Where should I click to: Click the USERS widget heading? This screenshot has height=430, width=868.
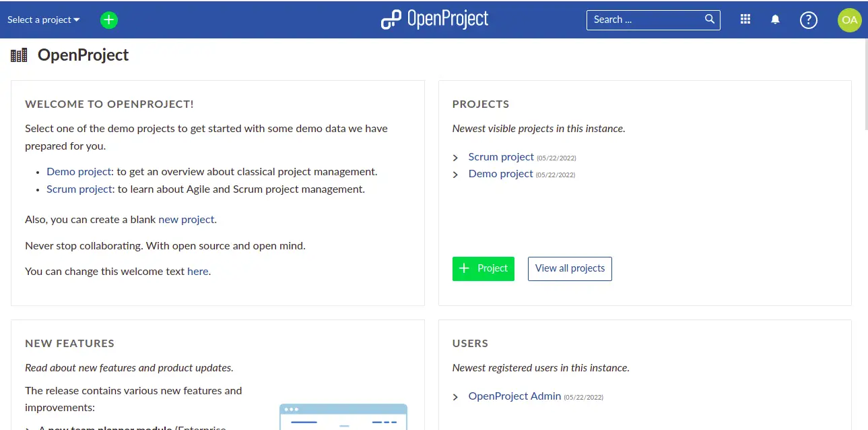click(x=470, y=344)
